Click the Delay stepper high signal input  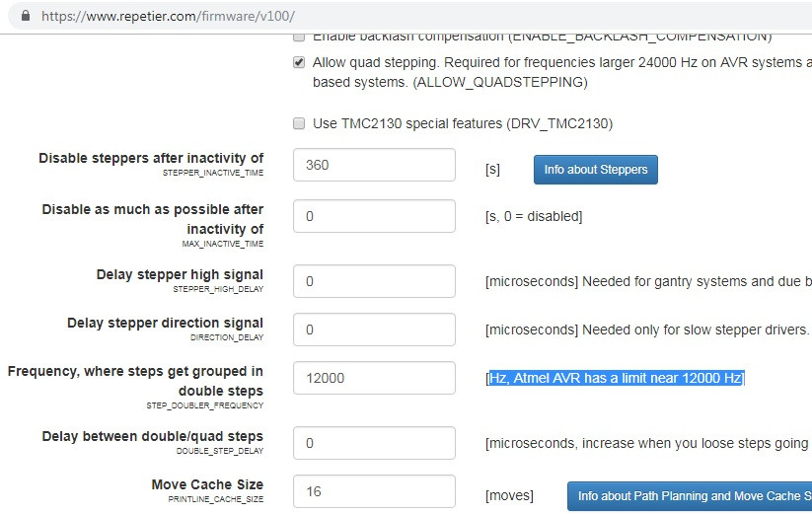(374, 281)
